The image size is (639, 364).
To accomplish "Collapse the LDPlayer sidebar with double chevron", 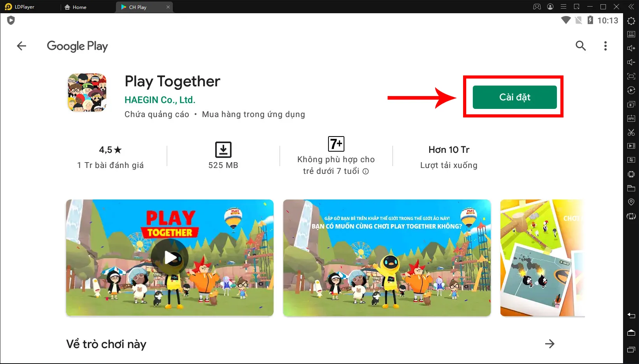I will pos(631,7).
